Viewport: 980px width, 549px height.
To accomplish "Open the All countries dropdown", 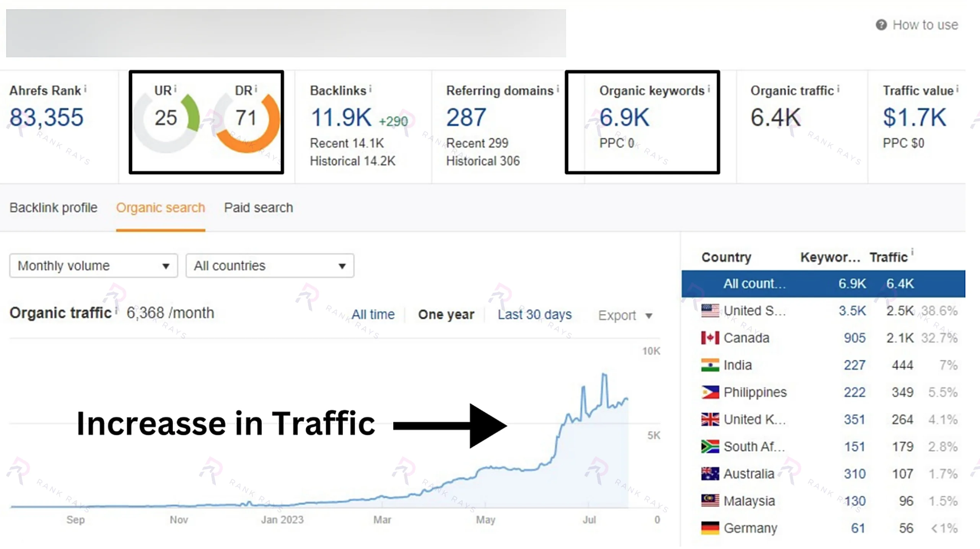I will coord(270,266).
